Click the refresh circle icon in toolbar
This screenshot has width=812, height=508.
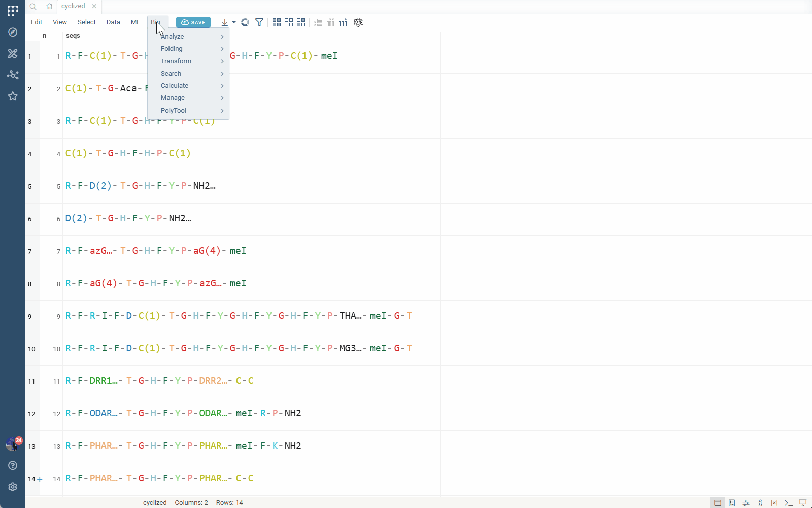coord(245,22)
